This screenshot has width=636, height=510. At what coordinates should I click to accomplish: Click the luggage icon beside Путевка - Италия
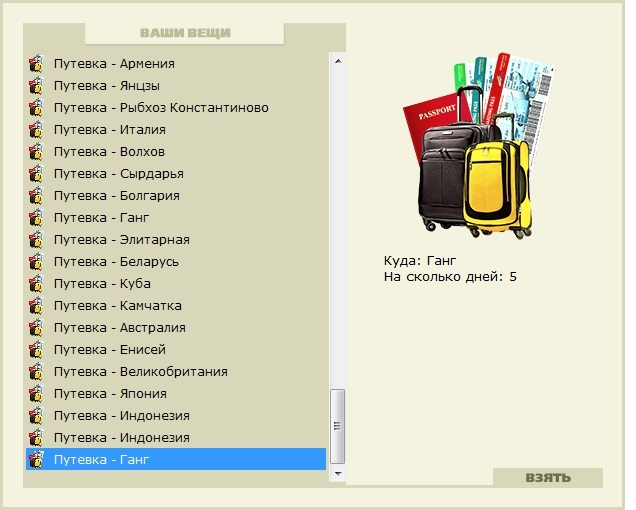(x=36, y=129)
